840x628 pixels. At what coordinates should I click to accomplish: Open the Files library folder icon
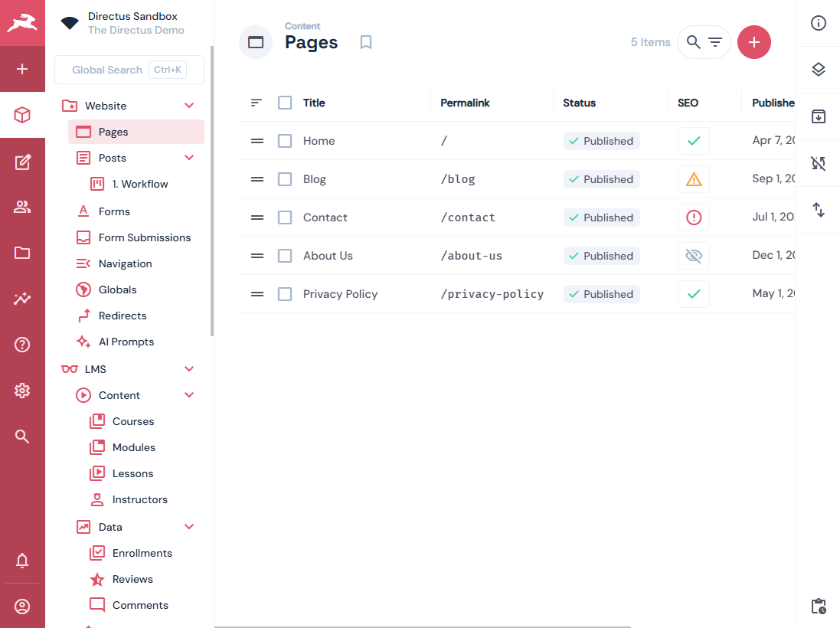[22, 253]
